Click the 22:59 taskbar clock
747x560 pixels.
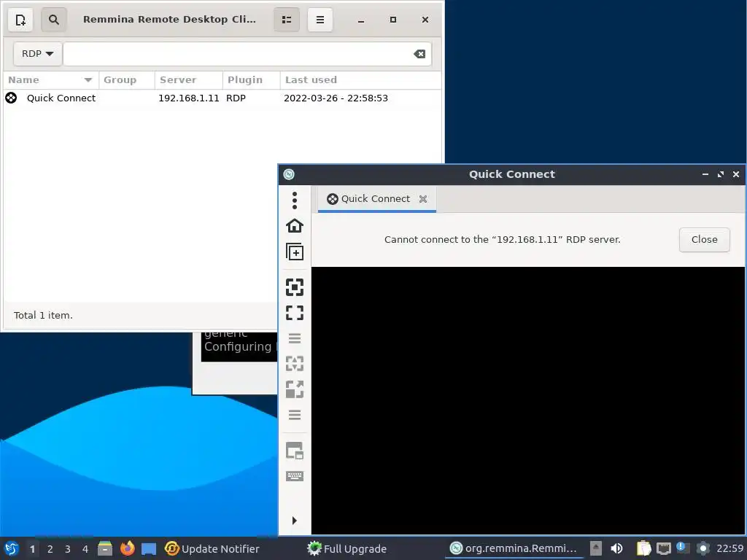tap(729, 549)
